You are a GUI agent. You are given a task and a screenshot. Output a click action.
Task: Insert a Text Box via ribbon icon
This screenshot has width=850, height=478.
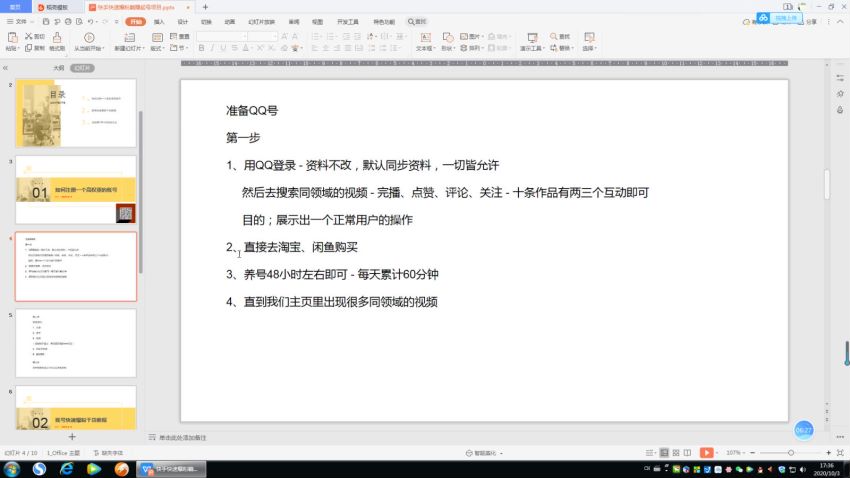tap(426, 37)
